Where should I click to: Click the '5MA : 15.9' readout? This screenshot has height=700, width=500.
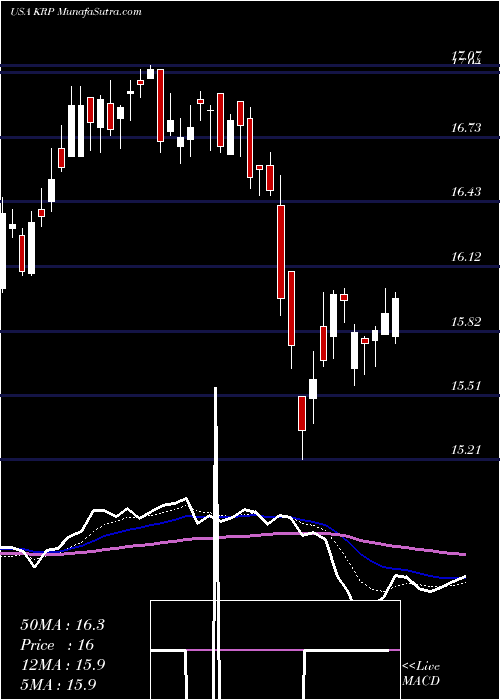pyautogui.click(x=58, y=684)
